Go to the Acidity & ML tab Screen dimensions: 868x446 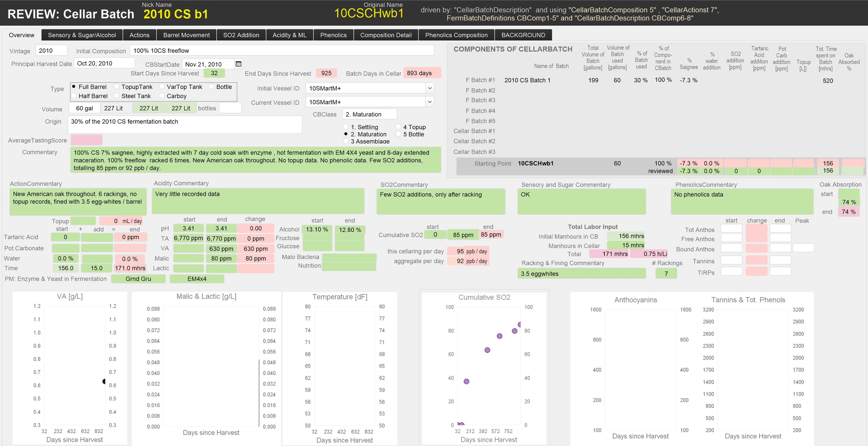[290, 35]
